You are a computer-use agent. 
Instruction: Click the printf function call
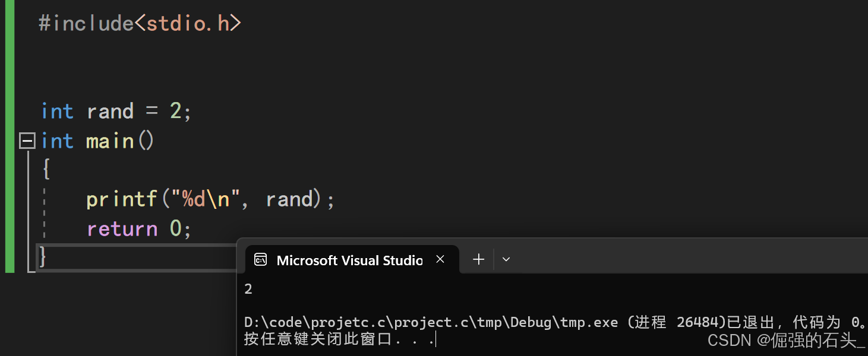pos(122,199)
